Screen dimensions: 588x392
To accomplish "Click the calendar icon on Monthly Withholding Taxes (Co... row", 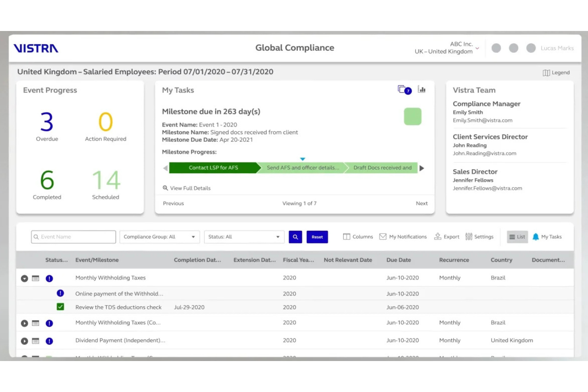I will (35, 323).
